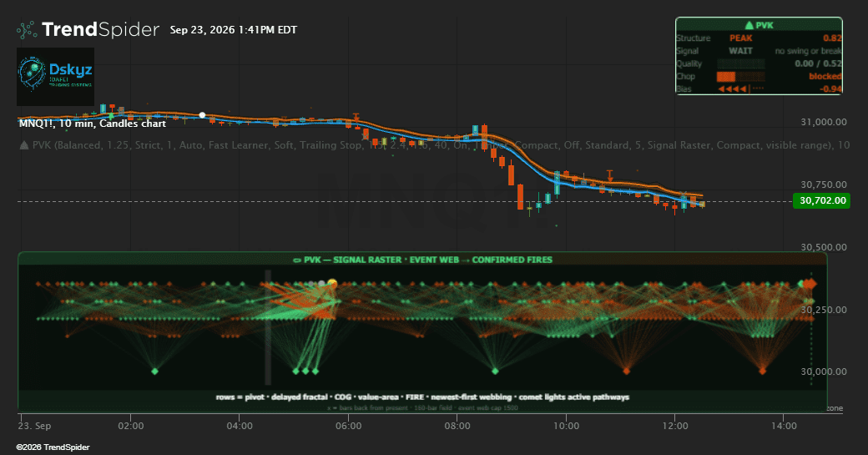This screenshot has height=455, width=868.
Task: Click the 10:00 time axis label
Action: coord(567,426)
